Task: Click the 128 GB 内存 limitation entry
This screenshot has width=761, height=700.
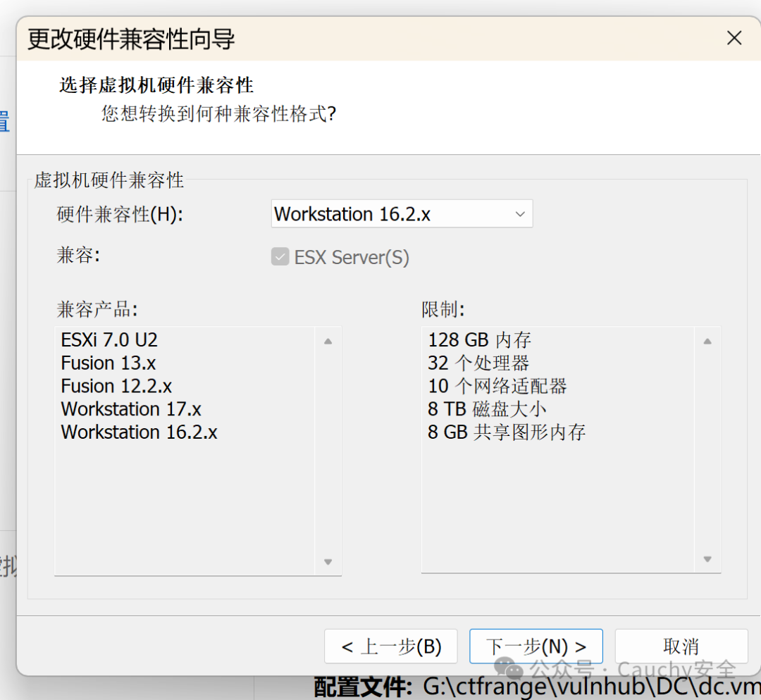Action: pos(480,340)
